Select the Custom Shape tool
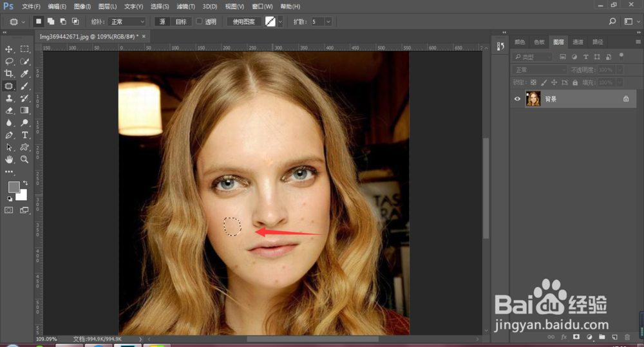 click(24, 147)
